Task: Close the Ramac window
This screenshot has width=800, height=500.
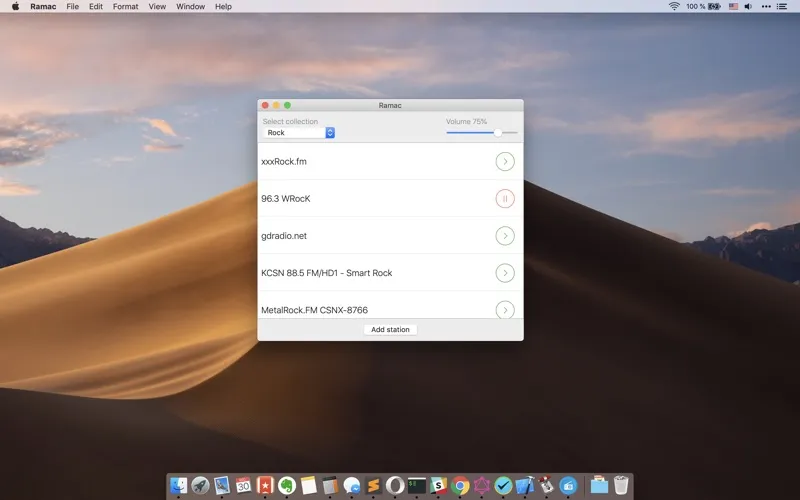Action: (265, 105)
